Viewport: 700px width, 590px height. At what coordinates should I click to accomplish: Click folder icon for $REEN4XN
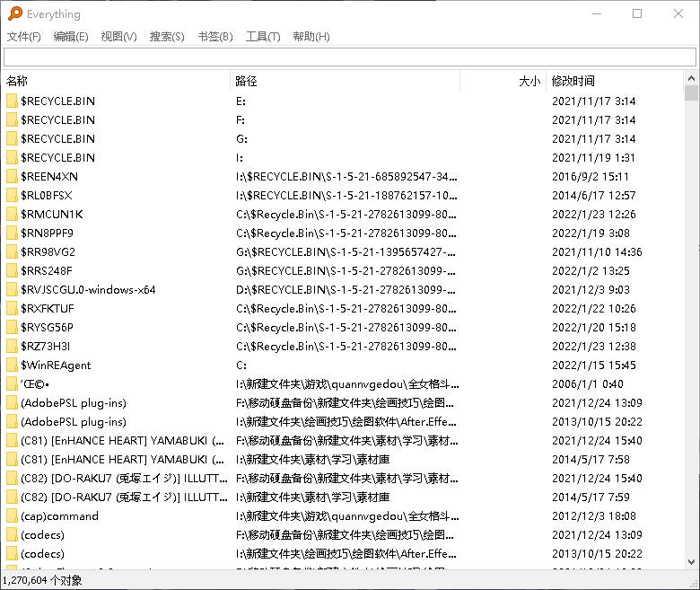click(12, 176)
